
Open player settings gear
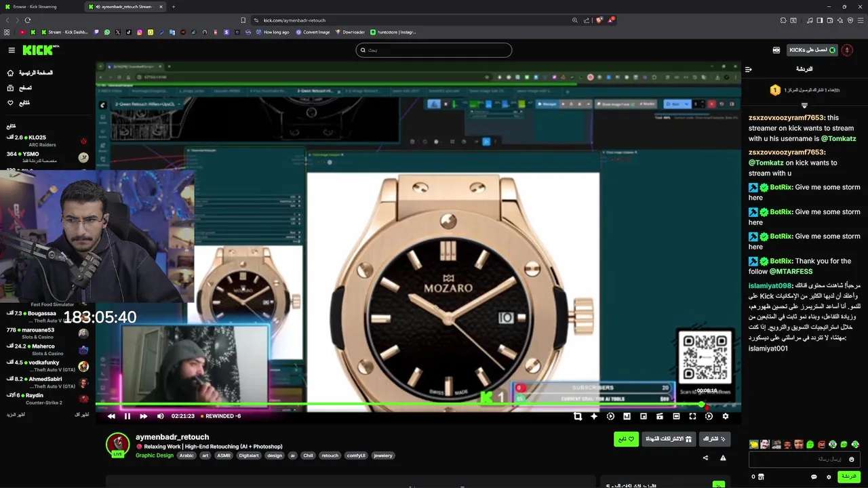(x=726, y=416)
